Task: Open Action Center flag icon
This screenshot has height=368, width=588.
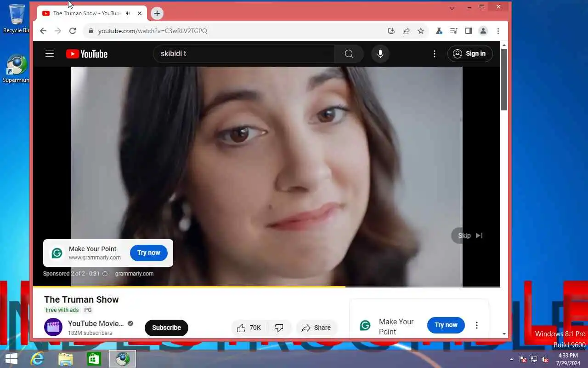Action: [523, 359]
